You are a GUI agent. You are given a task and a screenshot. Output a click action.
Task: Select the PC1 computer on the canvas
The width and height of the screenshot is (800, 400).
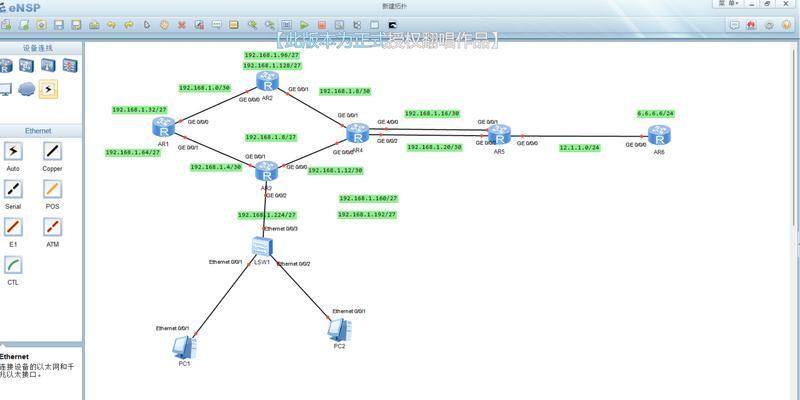click(184, 347)
